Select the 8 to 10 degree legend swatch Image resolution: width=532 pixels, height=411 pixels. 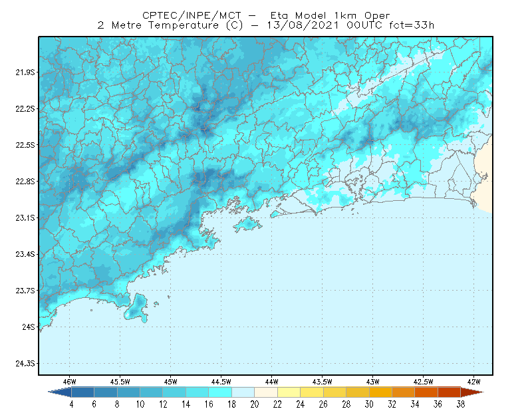coord(128,392)
